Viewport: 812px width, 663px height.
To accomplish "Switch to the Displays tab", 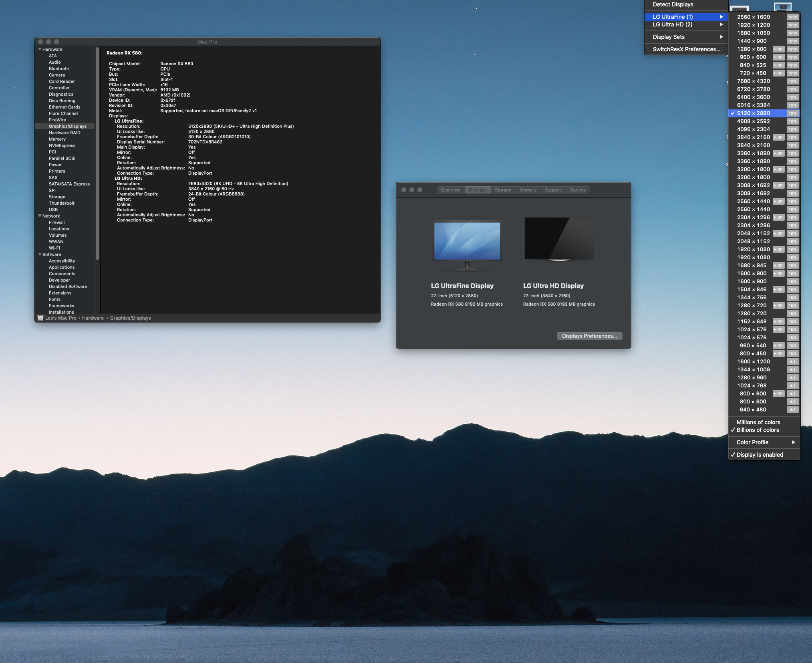I will (x=478, y=190).
